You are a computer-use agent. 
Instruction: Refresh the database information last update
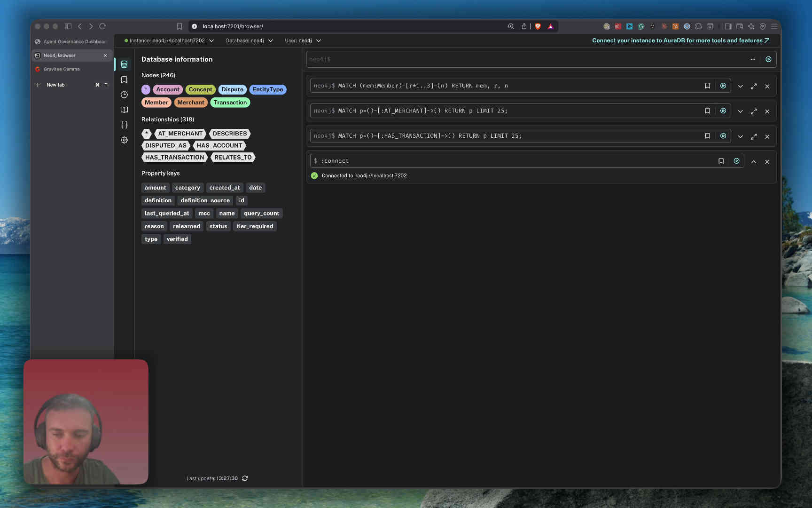click(245, 478)
